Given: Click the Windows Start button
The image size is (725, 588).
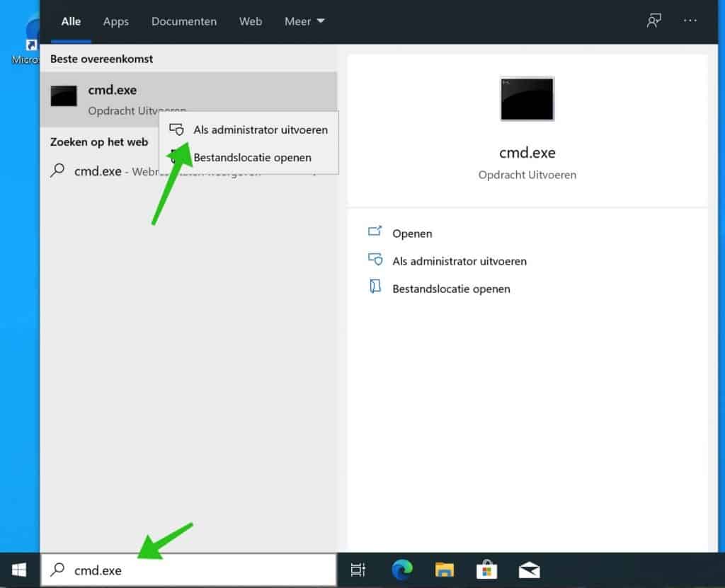Looking at the screenshot, I should 18,570.
